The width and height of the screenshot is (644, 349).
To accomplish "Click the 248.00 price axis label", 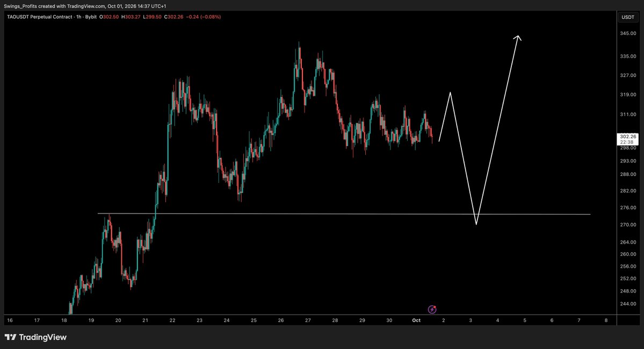I will coord(628,291).
